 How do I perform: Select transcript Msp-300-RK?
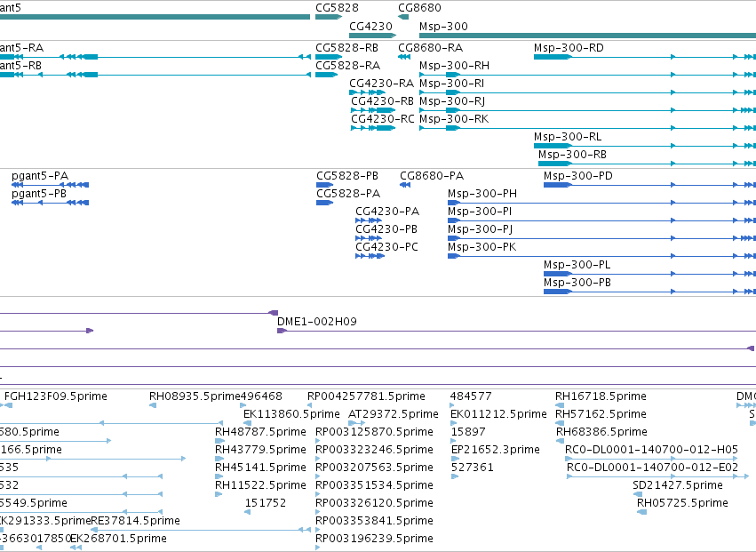click(454, 119)
